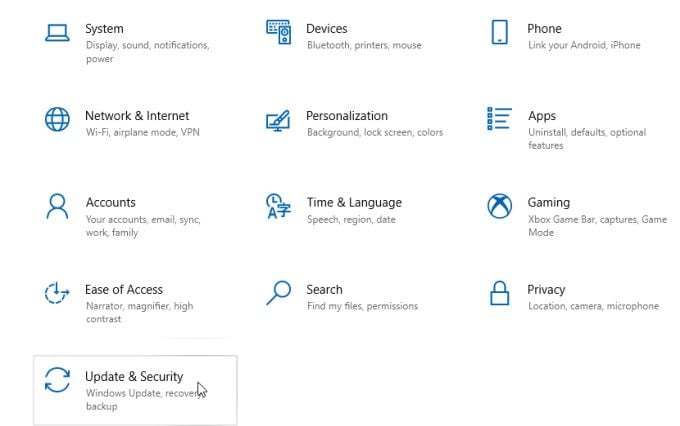This screenshot has height=426, width=680.
Task: Select the Privacy category heading
Action: [x=546, y=289]
